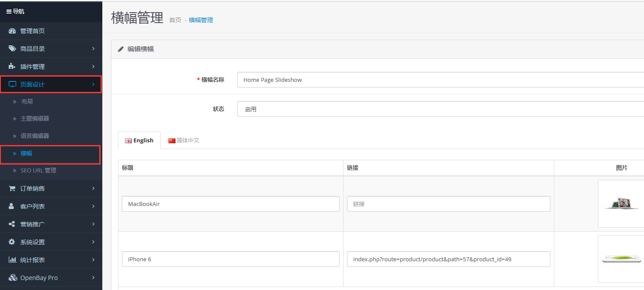Click the 导航 sidebar heading text
Viewport: 644px width, 290px height.
pyautogui.click(x=19, y=11)
